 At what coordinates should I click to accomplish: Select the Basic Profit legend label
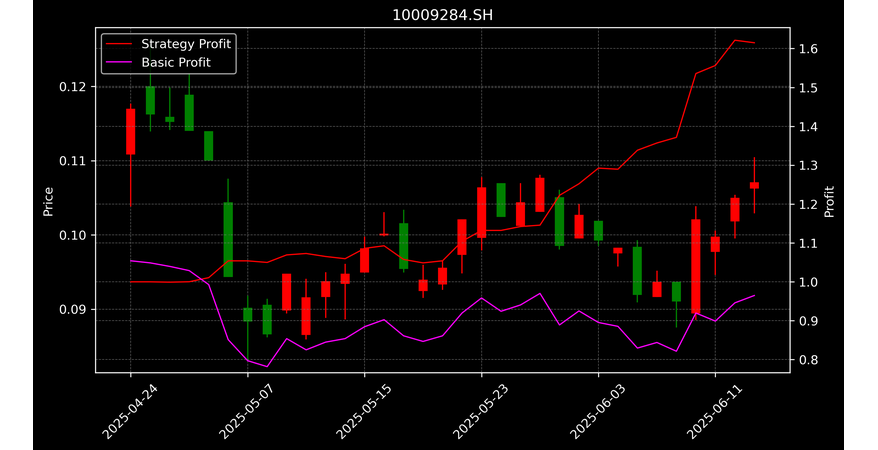(x=176, y=62)
